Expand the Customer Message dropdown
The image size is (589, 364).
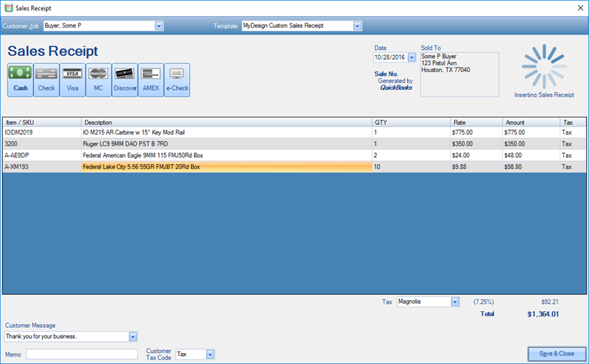(133, 337)
